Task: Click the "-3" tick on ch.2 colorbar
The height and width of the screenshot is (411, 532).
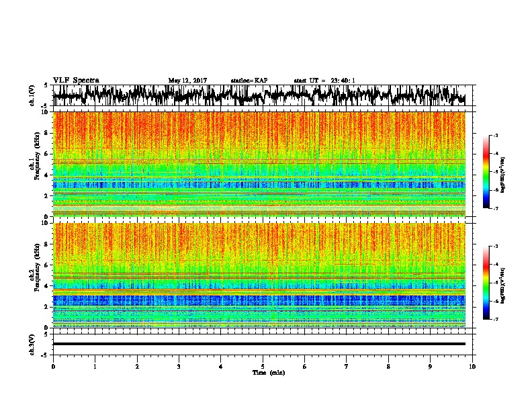Action: click(x=496, y=246)
